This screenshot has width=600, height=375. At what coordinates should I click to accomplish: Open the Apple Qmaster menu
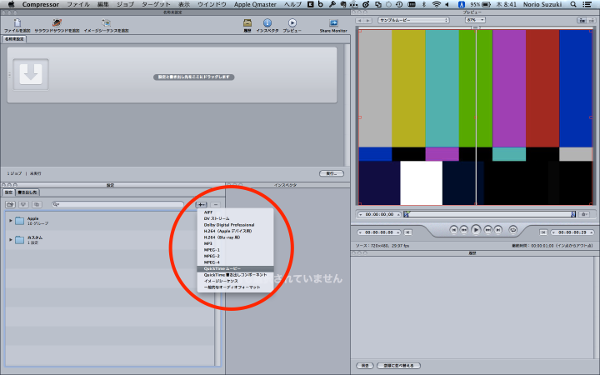255,5
